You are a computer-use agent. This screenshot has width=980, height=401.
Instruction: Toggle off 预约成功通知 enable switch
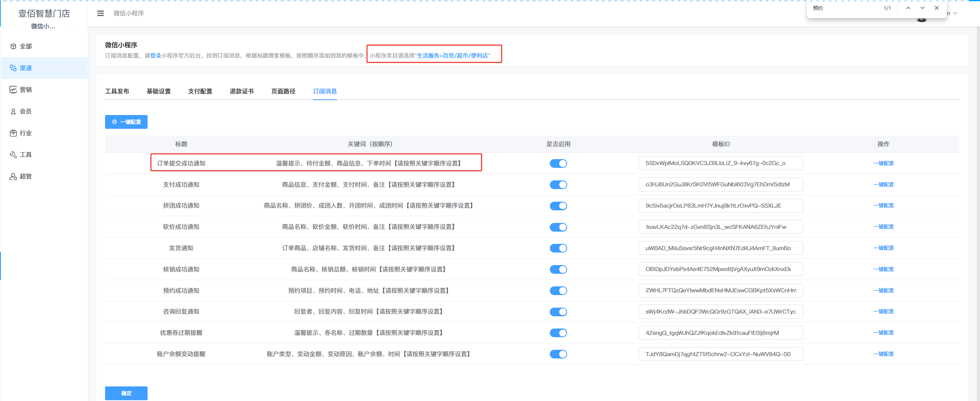(x=558, y=291)
